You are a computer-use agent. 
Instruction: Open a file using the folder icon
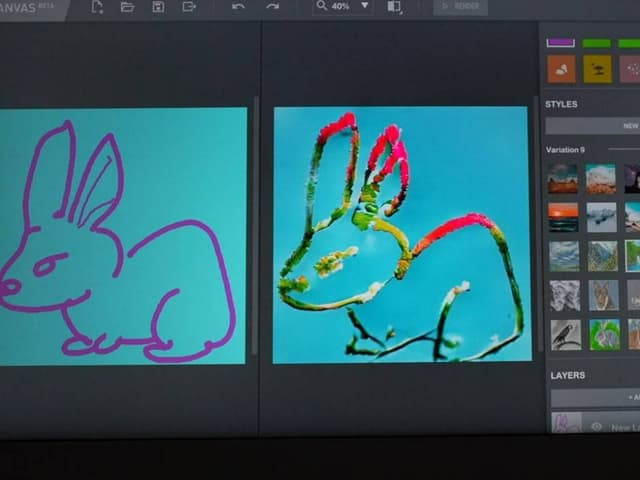[127, 7]
